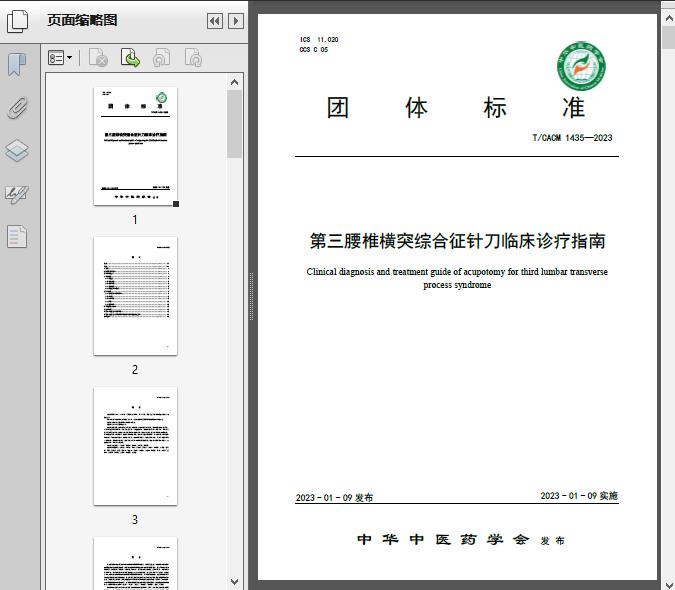Click the '团 体 标 准' heading in document
The height and width of the screenshot is (590, 675).
(456, 108)
